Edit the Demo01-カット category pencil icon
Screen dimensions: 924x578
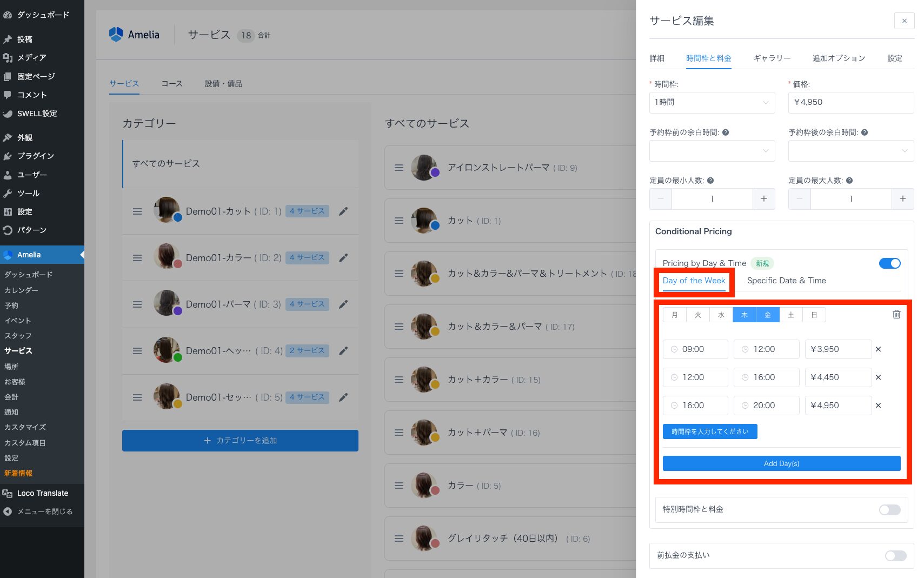[343, 211]
